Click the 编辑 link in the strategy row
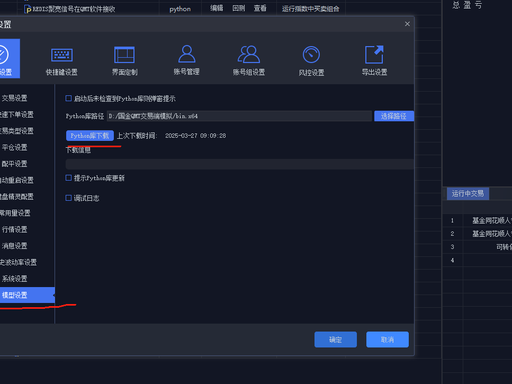 point(216,8)
